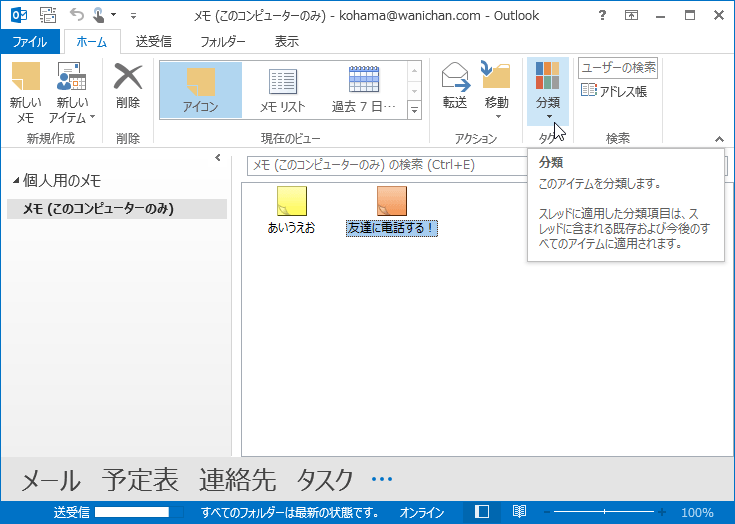Open the アドレス帳 address book
735x524 pixels.
[614, 91]
